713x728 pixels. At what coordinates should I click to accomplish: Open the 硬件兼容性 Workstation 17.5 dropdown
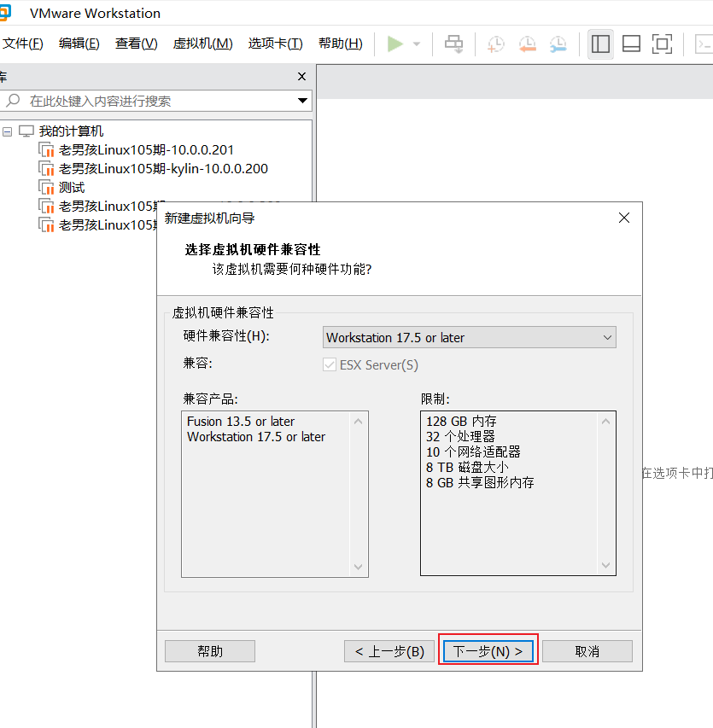pos(469,337)
